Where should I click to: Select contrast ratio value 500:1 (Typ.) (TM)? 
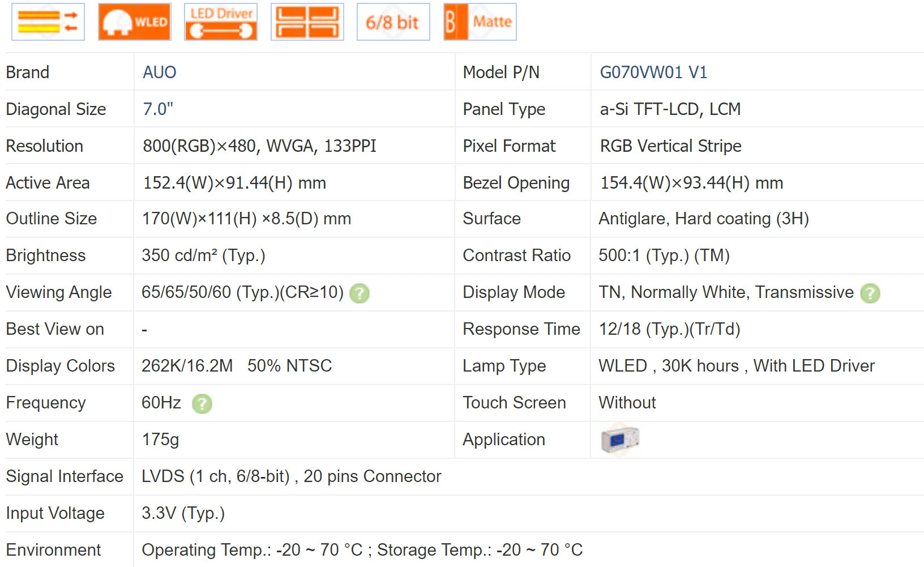coord(664,255)
